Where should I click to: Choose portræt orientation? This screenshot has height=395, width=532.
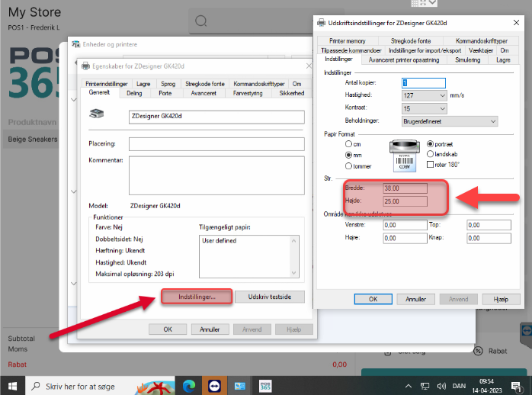tap(430, 144)
